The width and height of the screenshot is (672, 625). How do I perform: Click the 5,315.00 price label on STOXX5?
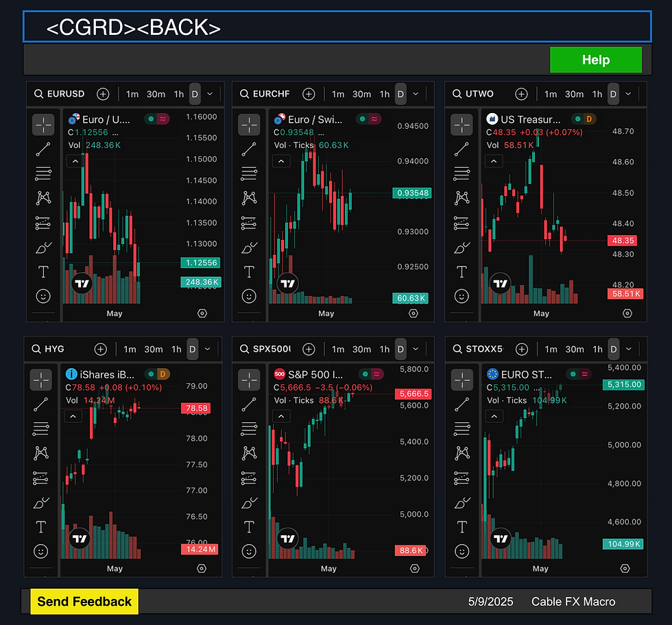pyautogui.click(x=623, y=384)
